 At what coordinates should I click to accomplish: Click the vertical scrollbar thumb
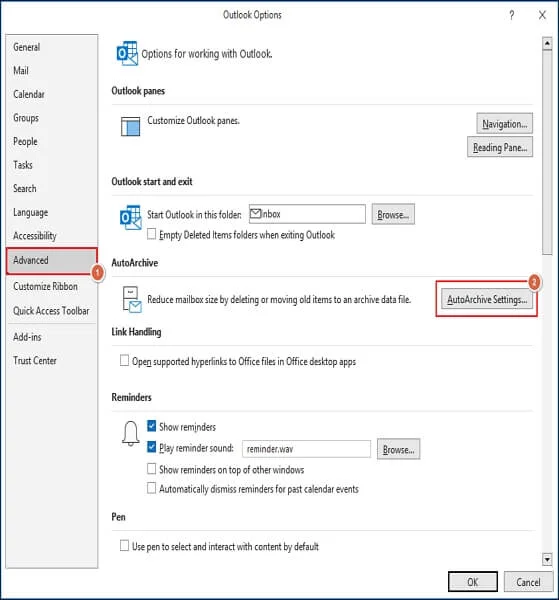[547, 152]
